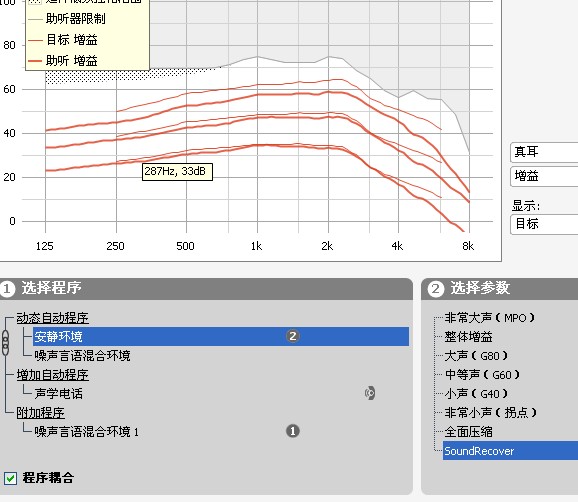The height and width of the screenshot is (502, 578).
Task: Select 安静环境 program
Action: coord(221,336)
